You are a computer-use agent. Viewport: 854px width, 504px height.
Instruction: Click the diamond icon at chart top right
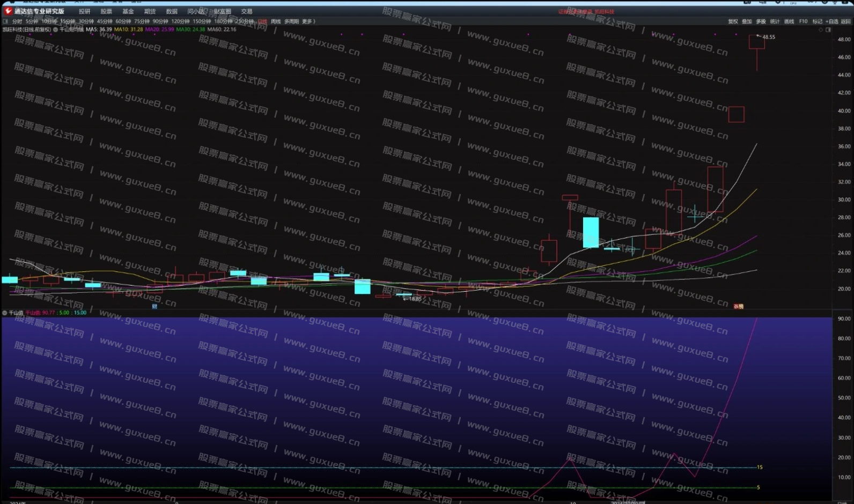820,30
